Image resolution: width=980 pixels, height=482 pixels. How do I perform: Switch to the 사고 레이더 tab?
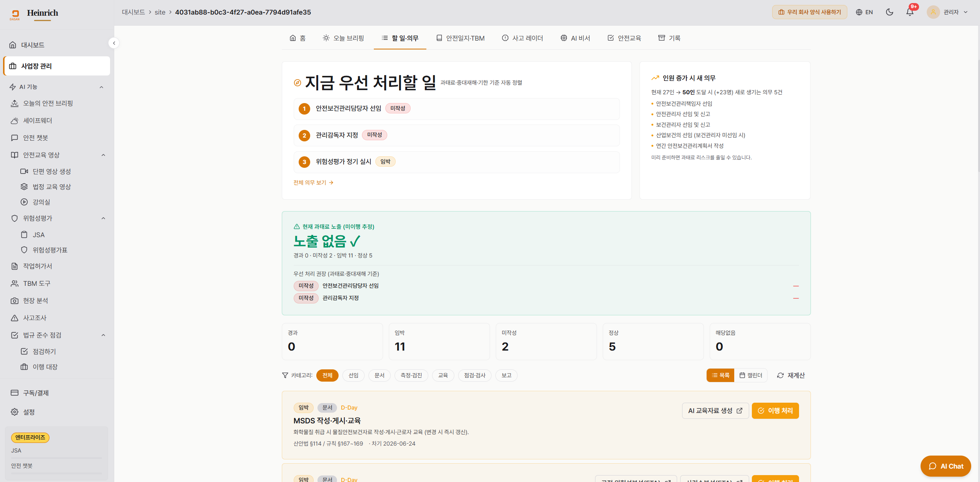(x=523, y=38)
